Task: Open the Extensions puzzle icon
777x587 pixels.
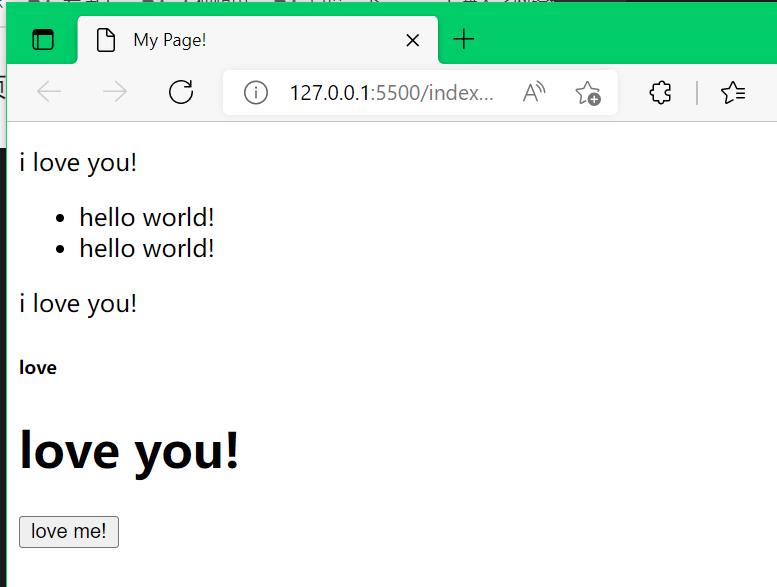Action: tap(660, 92)
